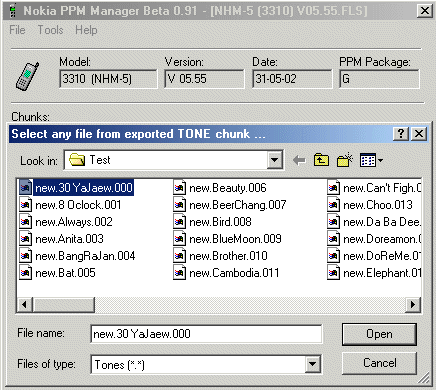Click the File name input field
This screenshot has height=390, width=436.
[x=206, y=334]
